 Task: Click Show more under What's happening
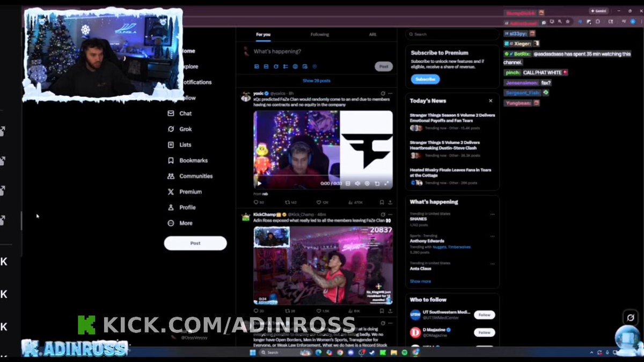click(420, 281)
